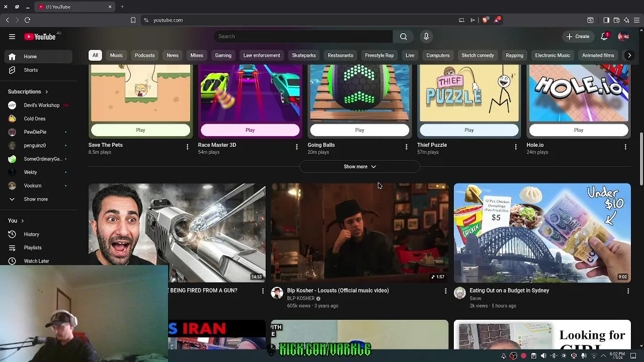The height and width of the screenshot is (362, 644).
Task: Open the three-dot menu for Thief Puzzle
Action: point(516,147)
